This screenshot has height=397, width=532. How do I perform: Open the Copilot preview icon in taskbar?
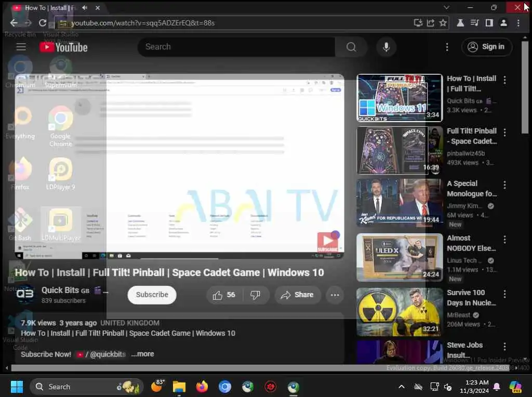[515, 387]
